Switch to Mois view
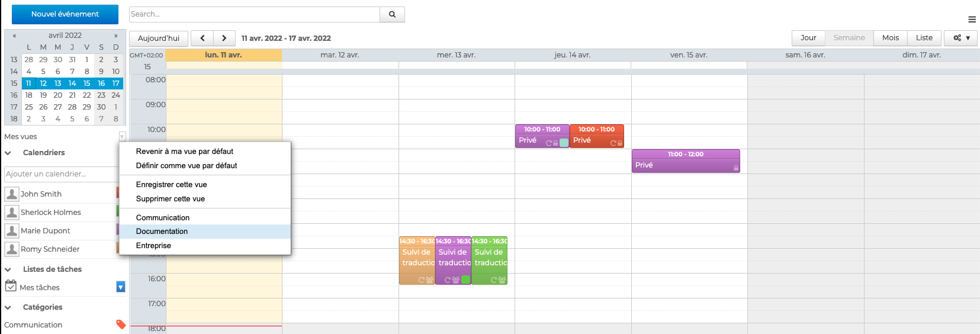The height and width of the screenshot is (334, 980). pyautogui.click(x=890, y=38)
